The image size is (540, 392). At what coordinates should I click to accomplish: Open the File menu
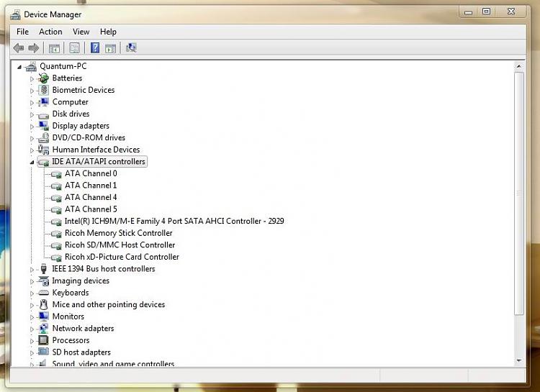23,32
